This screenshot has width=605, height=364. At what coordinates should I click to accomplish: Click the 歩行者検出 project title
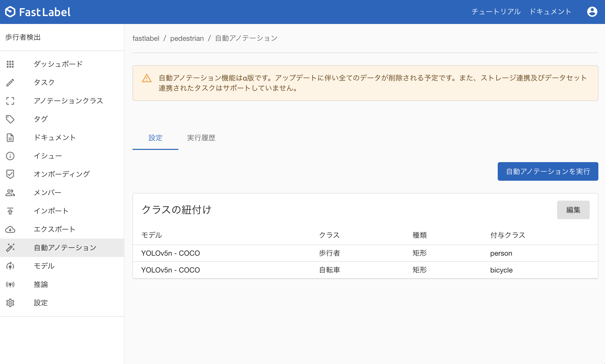click(x=23, y=37)
